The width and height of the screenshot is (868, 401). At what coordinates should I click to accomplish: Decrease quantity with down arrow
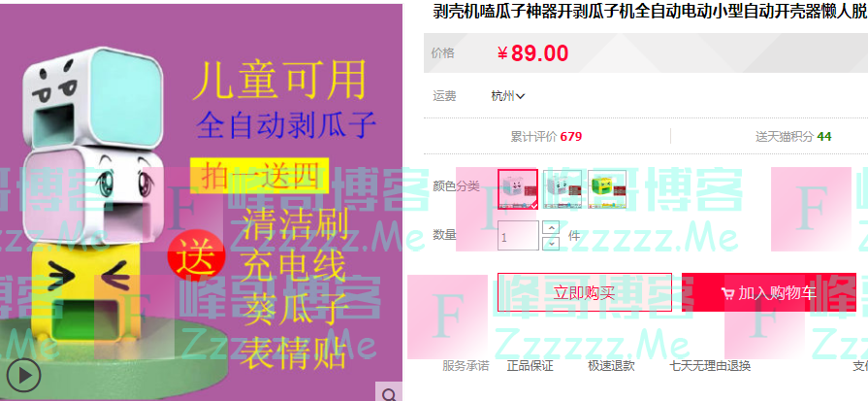coord(551,243)
